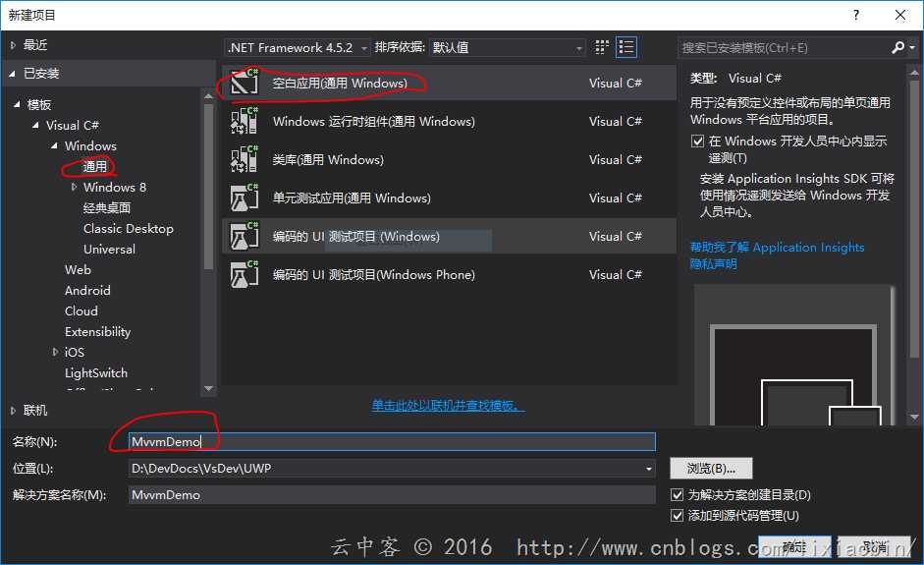Open the help question mark button
Viewport: 924px width, 565px height.
tap(855, 15)
